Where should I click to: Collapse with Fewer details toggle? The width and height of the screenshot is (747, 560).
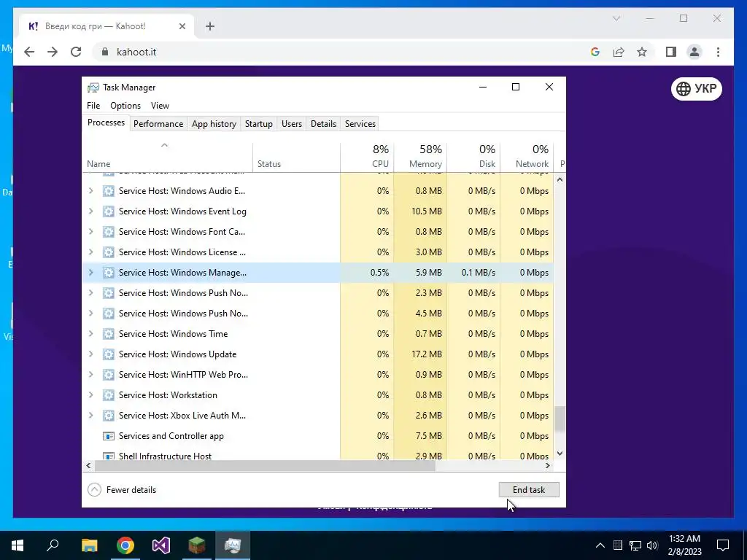(x=122, y=490)
